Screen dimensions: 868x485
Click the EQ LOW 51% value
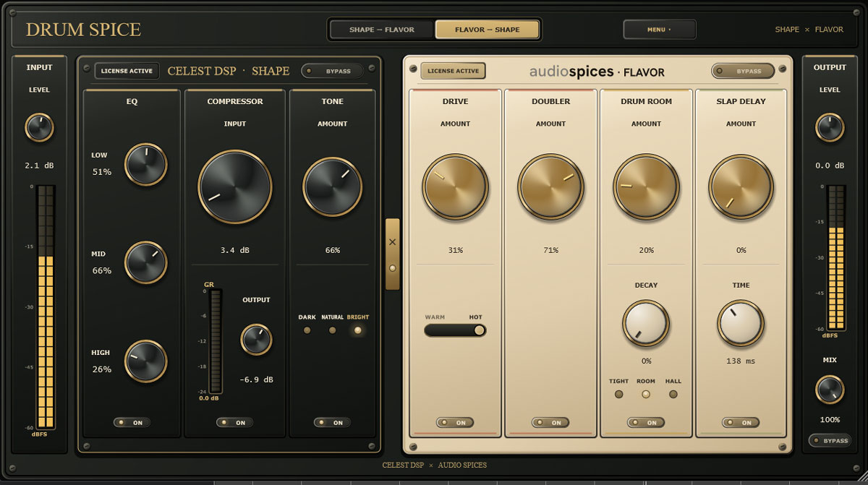(x=102, y=172)
